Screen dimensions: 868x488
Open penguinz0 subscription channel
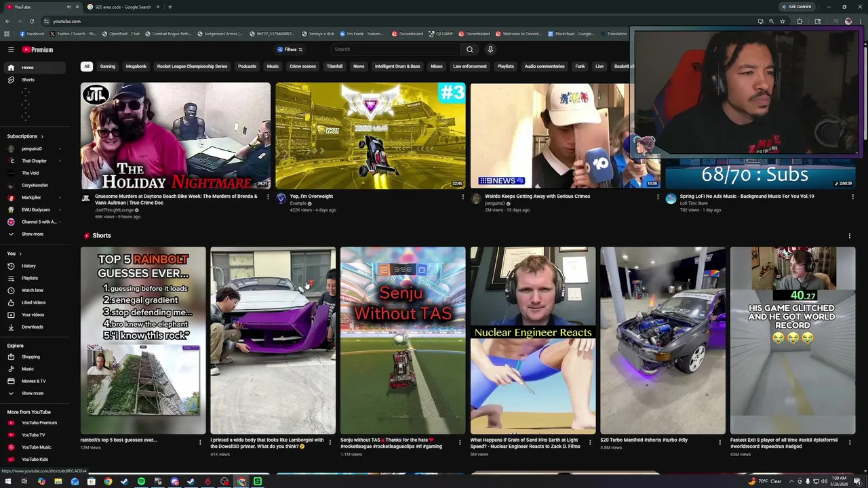34,148
